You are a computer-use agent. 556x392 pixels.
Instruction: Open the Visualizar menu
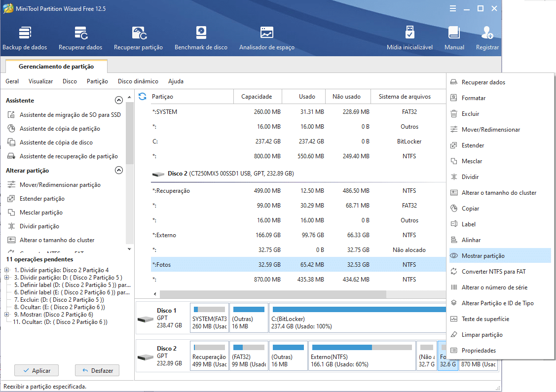(x=41, y=81)
